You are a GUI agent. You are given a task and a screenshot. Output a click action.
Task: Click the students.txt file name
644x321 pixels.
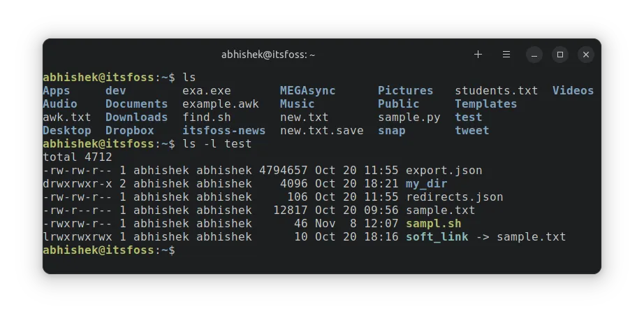tap(496, 91)
